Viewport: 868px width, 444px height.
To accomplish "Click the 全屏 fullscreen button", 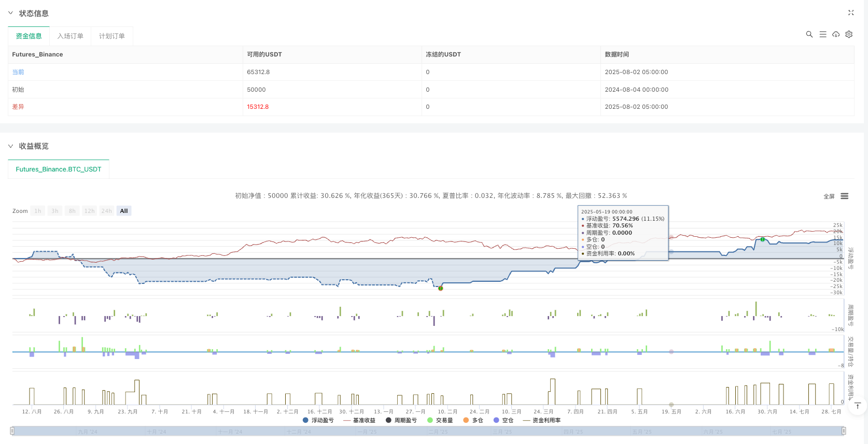I will click(829, 196).
